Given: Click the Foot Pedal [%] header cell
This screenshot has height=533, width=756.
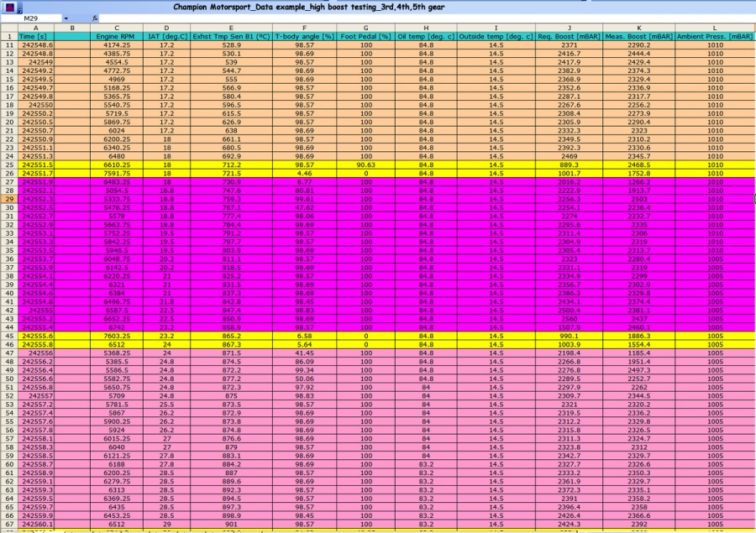Looking at the screenshot, I should 365,37.
